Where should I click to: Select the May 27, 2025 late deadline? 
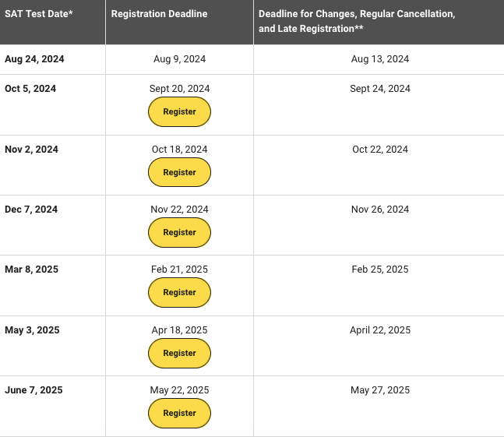379,390
